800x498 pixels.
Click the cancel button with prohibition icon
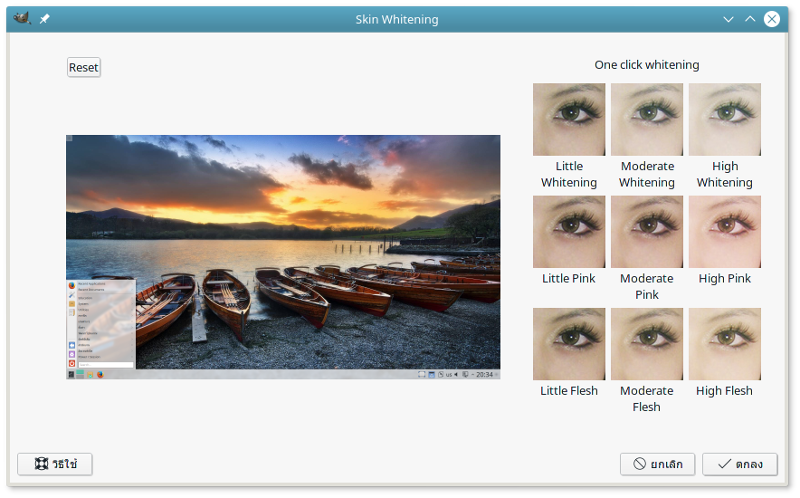[657, 464]
